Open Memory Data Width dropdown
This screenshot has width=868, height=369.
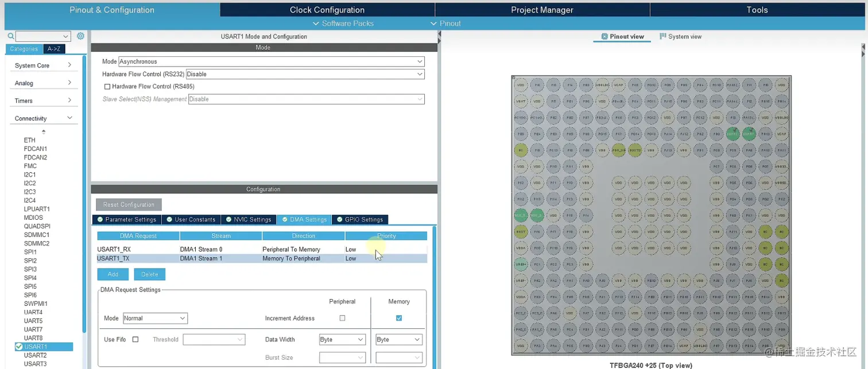point(399,339)
